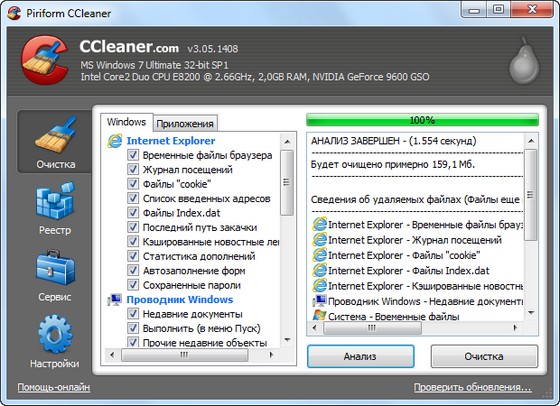Screen dimensions: 560x406
Task: Click results horizontal scrollbar right arrow
Action: click(x=515, y=327)
